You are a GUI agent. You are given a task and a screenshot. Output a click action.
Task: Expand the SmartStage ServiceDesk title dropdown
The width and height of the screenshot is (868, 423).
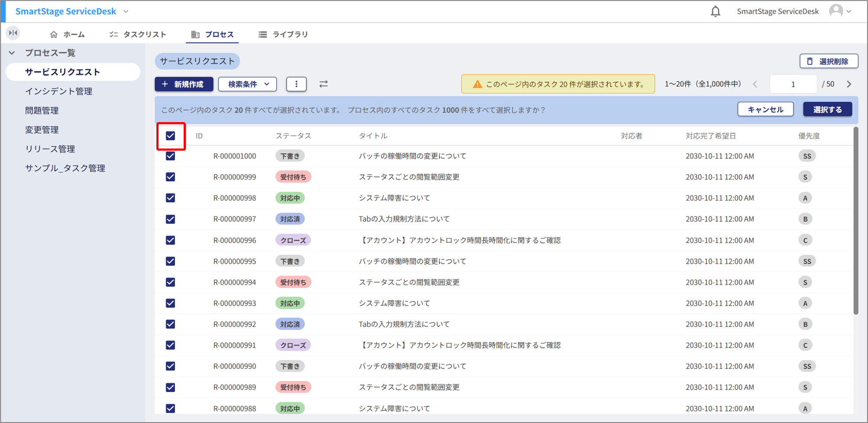point(126,12)
